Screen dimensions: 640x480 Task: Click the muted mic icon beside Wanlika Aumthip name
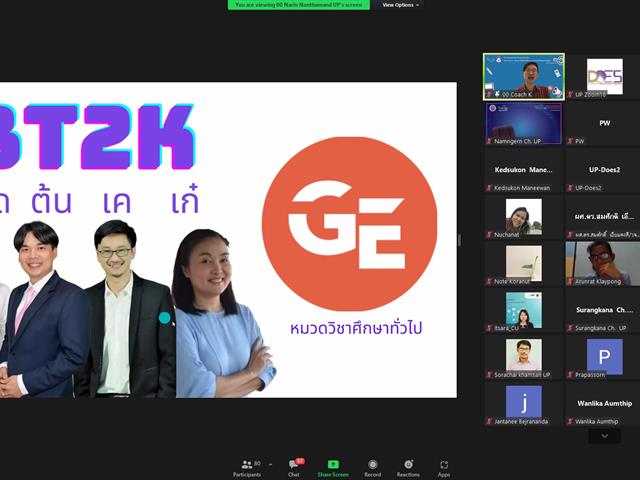coord(570,422)
